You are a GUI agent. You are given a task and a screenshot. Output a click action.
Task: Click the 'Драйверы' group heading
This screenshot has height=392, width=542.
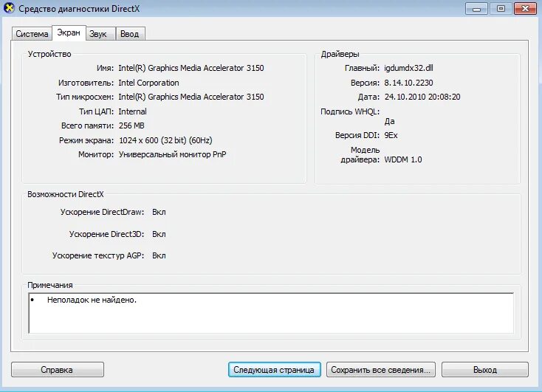point(340,55)
